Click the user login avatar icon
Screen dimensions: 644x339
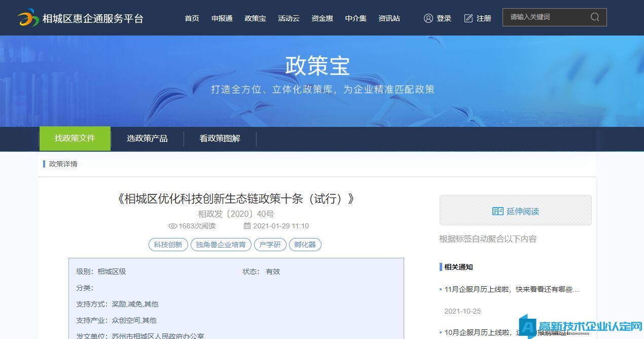[x=428, y=18]
